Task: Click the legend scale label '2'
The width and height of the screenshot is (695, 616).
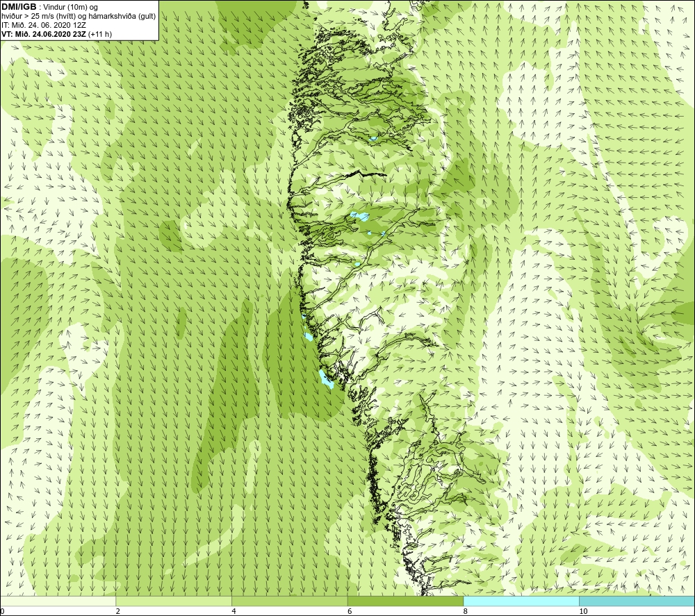Action: 118,612
